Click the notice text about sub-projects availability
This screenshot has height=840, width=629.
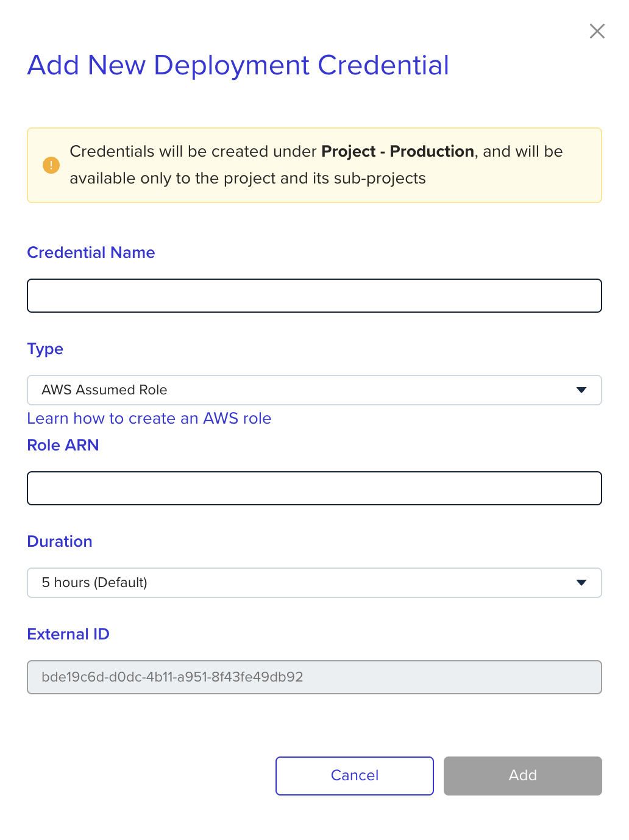point(247,178)
